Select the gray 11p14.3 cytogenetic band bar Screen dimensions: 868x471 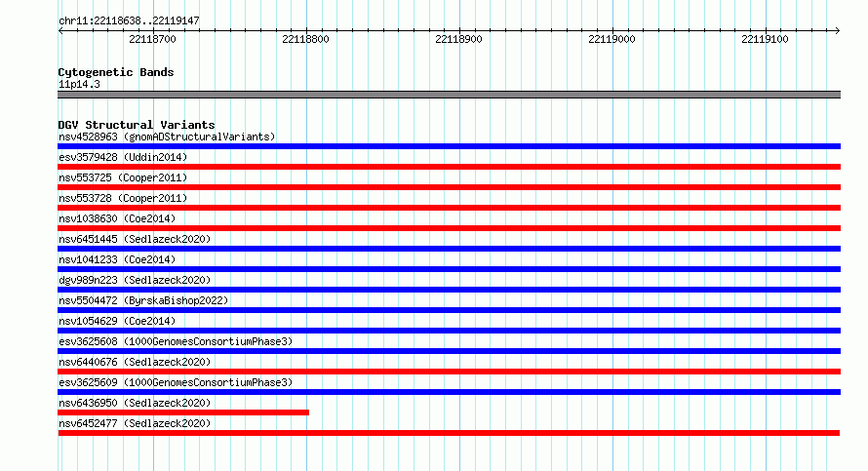pyautogui.click(x=449, y=95)
